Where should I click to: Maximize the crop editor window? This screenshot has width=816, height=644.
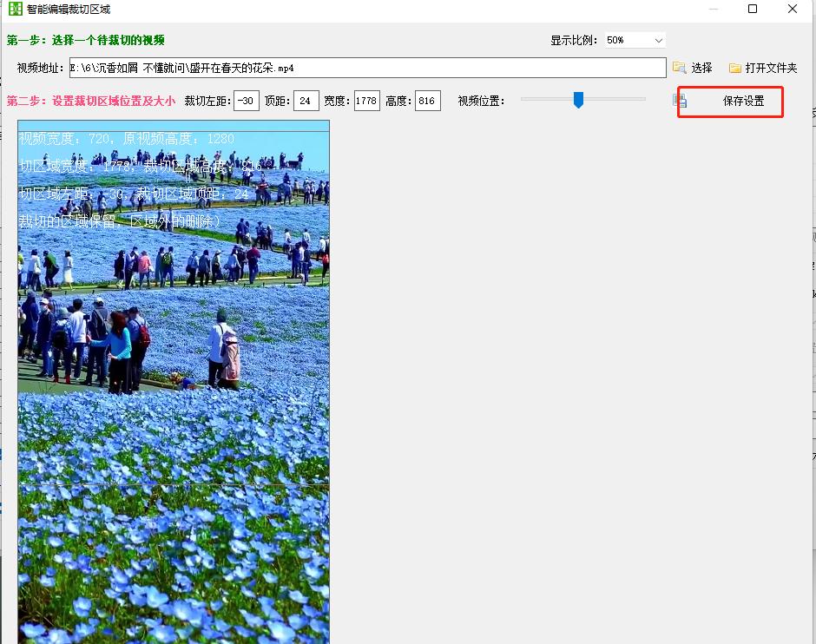click(x=753, y=10)
